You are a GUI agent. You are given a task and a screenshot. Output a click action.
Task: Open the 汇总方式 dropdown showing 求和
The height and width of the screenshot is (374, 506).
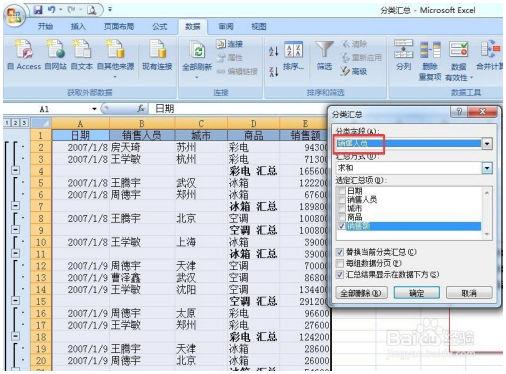click(x=487, y=168)
